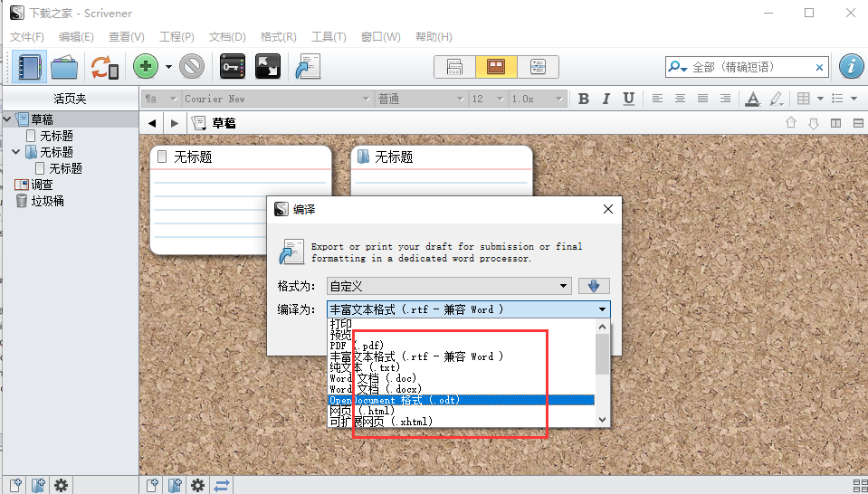This screenshot has height=494, width=868.
Task: Toggle italic formatting
Action: tap(606, 99)
